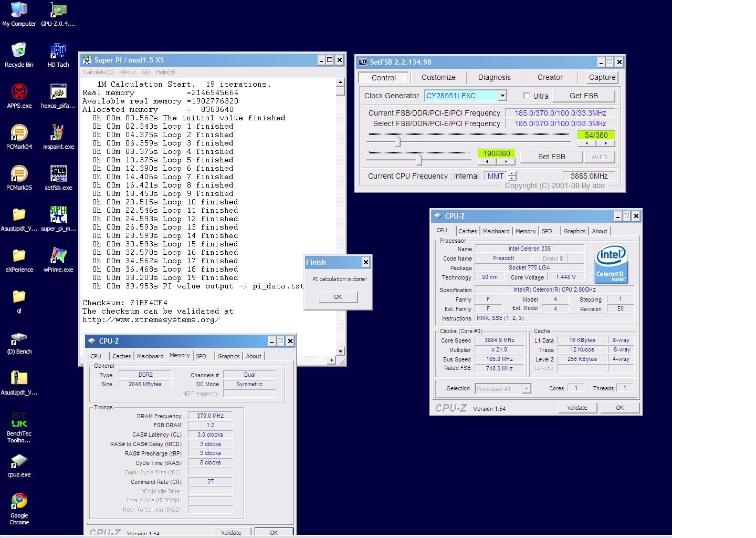The image size is (756, 538).
Task: Switch to Customize tab in SetFSB
Action: tap(438, 77)
